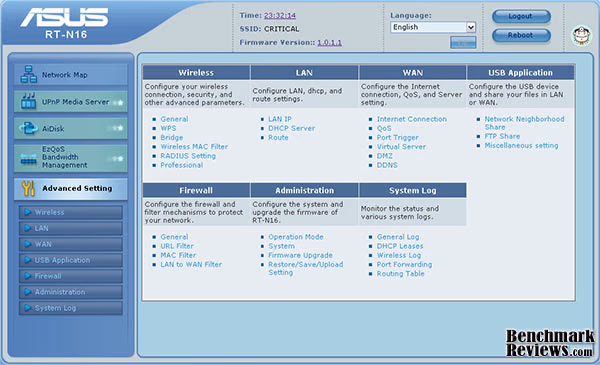Open RADIUS Setting link

coord(188,156)
